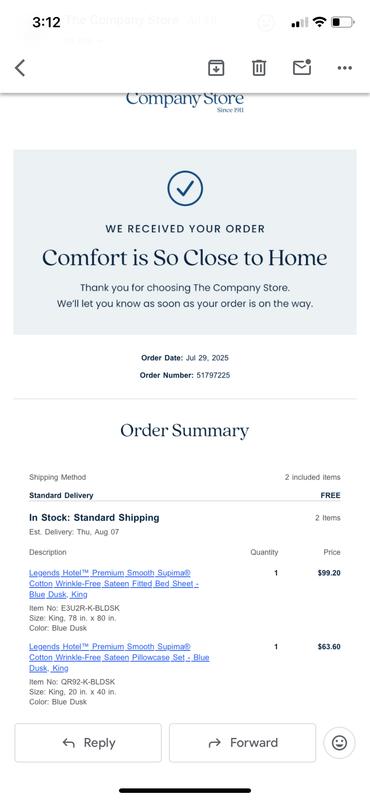Tap the emoji reaction smiley button
This screenshot has width=370, height=800.
[339, 743]
